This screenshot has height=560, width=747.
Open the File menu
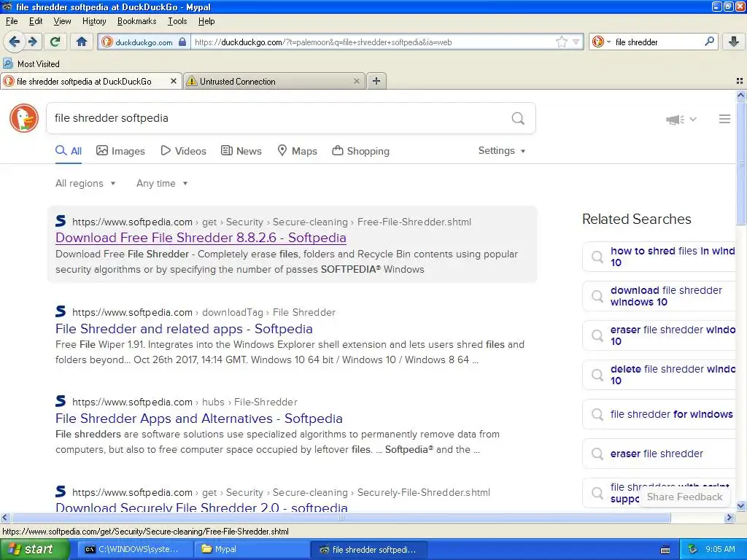coord(12,21)
